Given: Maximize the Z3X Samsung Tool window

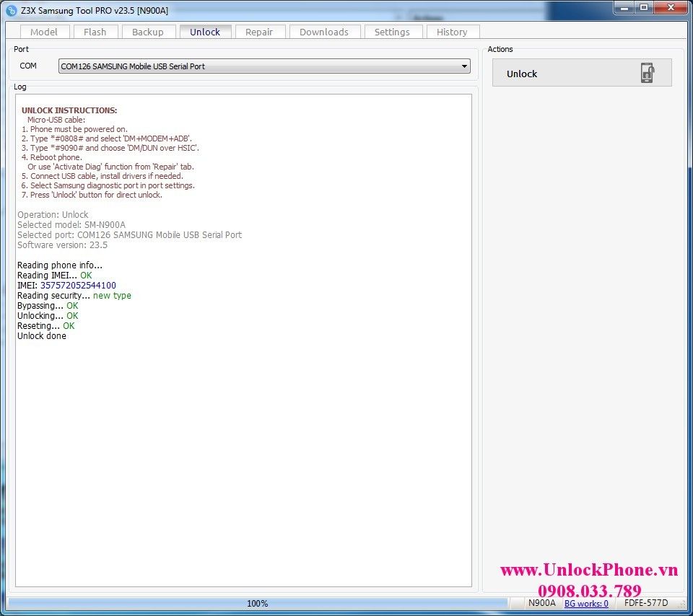Looking at the screenshot, I should [643, 7].
